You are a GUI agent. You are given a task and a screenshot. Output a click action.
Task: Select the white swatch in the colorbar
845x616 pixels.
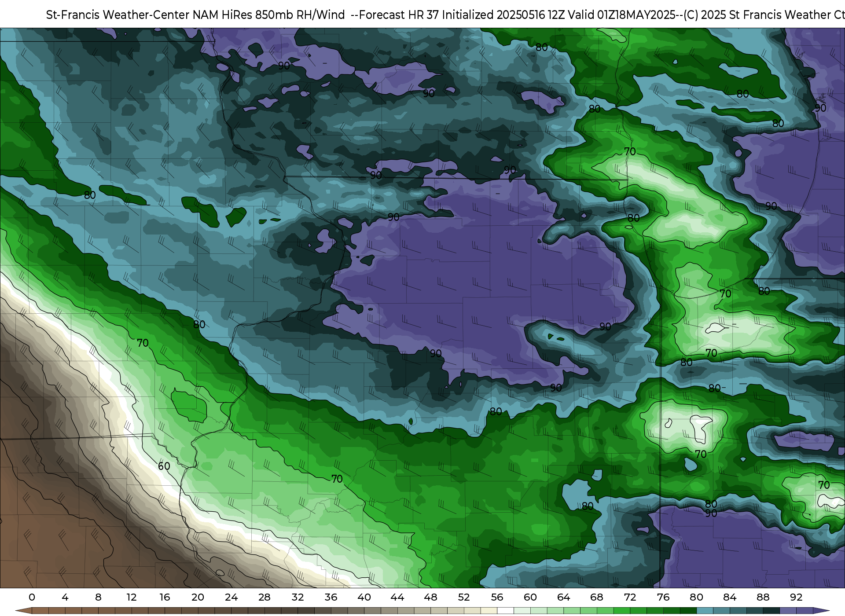coord(505,611)
